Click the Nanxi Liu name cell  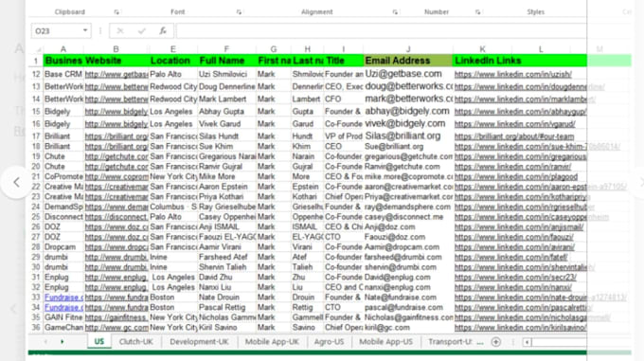tap(226, 287)
